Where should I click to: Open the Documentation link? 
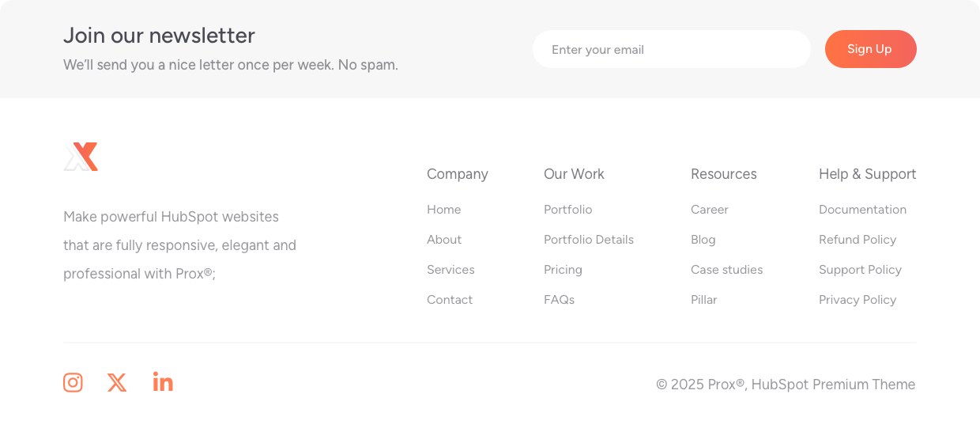[x=862, y=210]
